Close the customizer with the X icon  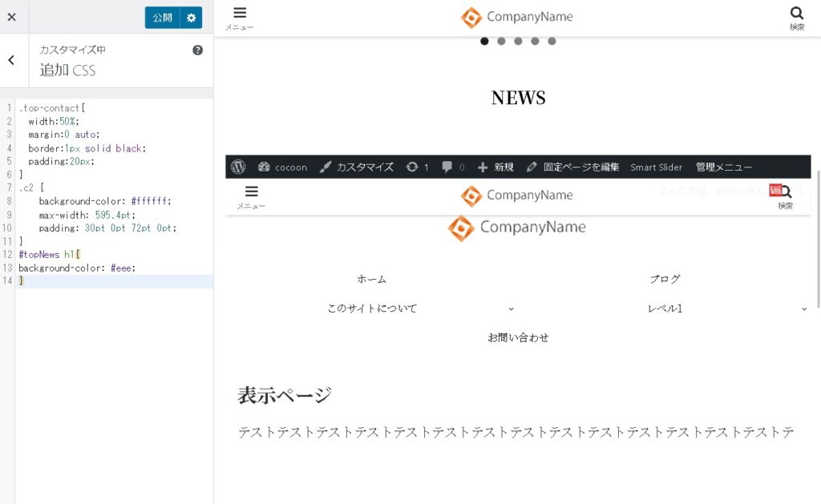[x=11, y=18]
